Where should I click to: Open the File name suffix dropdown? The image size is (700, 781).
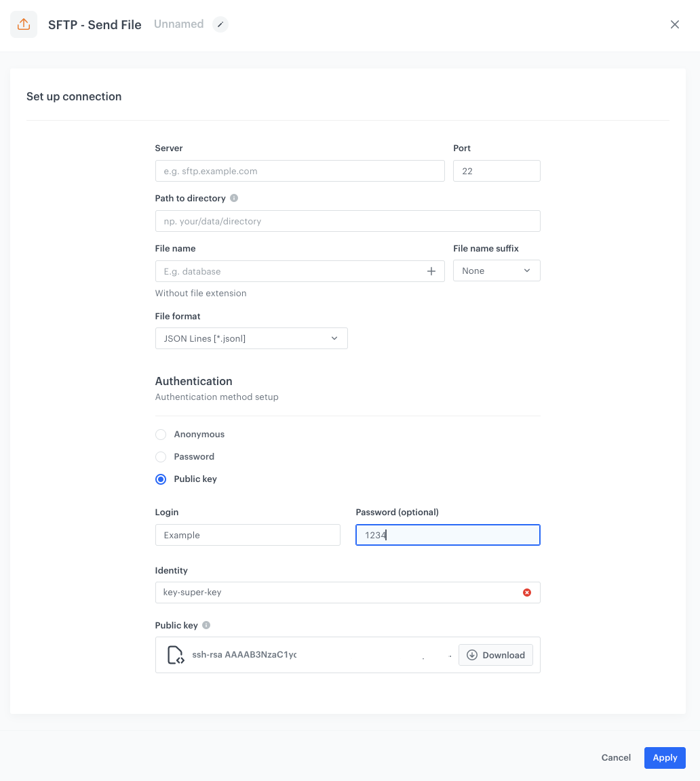(x=497, y=271)
